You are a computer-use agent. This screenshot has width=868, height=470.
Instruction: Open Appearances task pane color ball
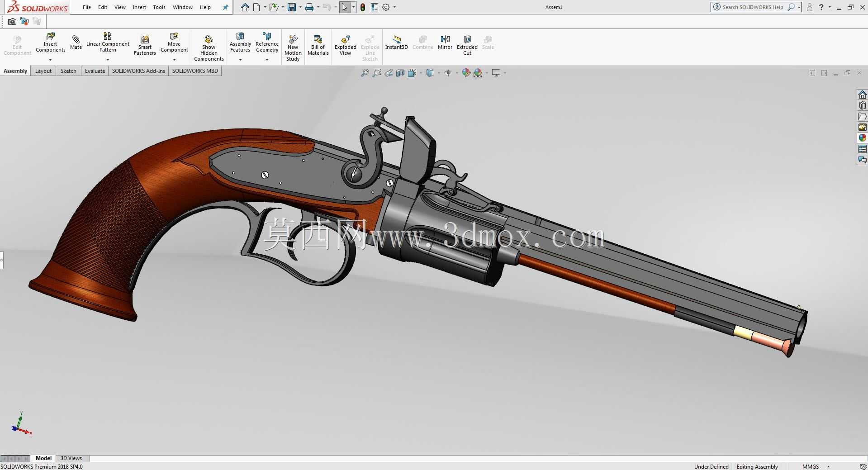point(862,138)
